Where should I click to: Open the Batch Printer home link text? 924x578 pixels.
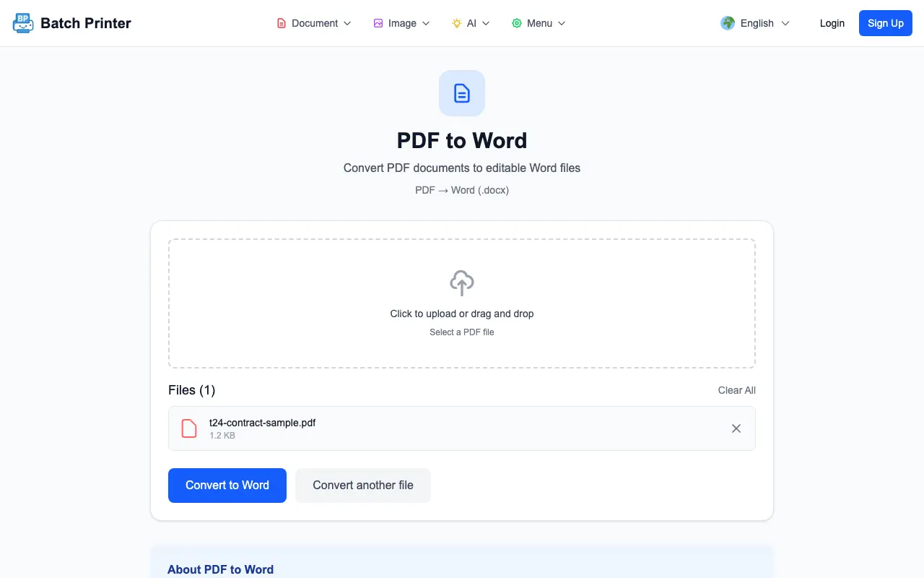pos(86,23)
